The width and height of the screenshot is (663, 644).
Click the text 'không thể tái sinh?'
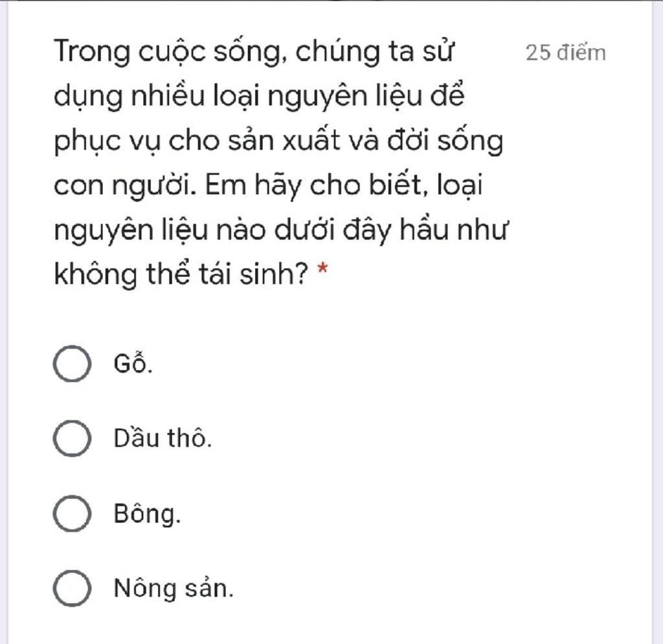tap(182, 274)
